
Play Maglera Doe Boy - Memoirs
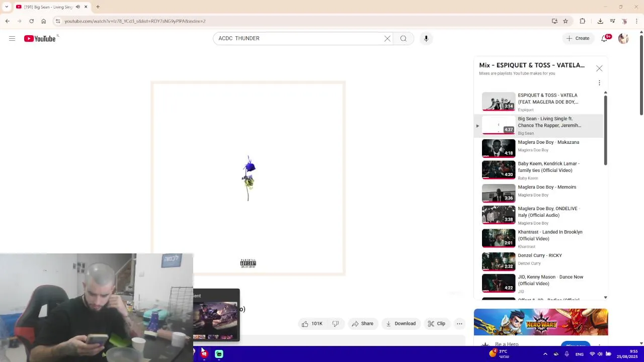tap(538, 193)
